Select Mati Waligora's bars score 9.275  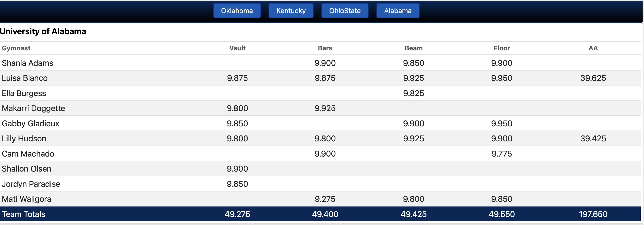pos(325,199)
